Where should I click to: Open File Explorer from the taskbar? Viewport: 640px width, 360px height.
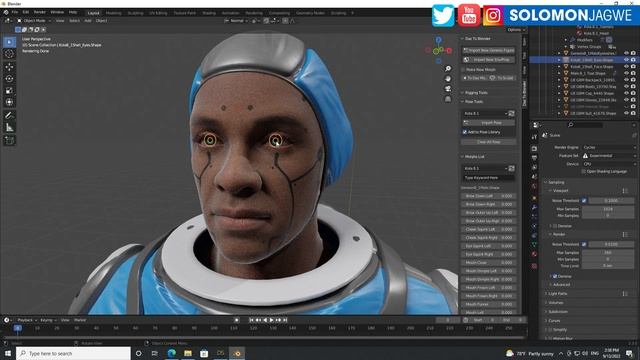[188, 353]
